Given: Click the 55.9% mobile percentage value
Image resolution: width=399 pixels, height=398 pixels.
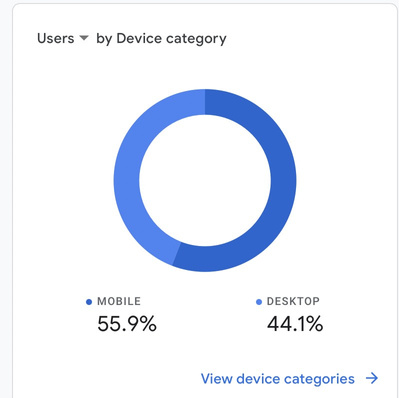Looking at the screenshot, I should coord(127,324).
